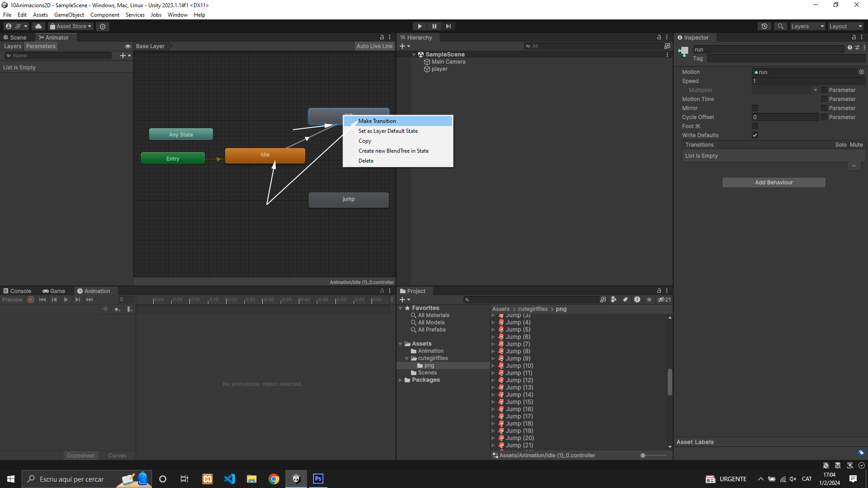The height and width of the screenshot is (488, 868).
Task: Click the Add Behaviour button
Action: (774, 183)
